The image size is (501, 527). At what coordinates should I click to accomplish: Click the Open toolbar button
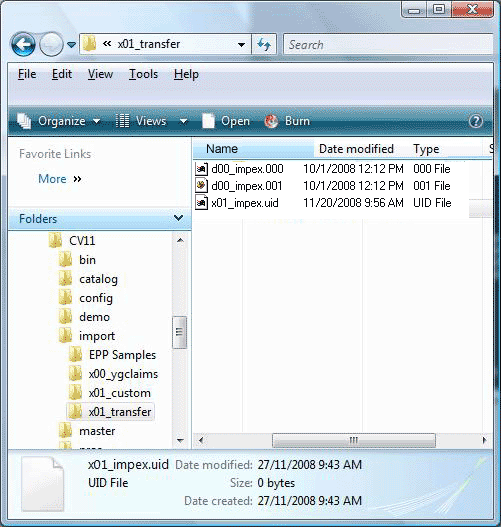point(226,121)
